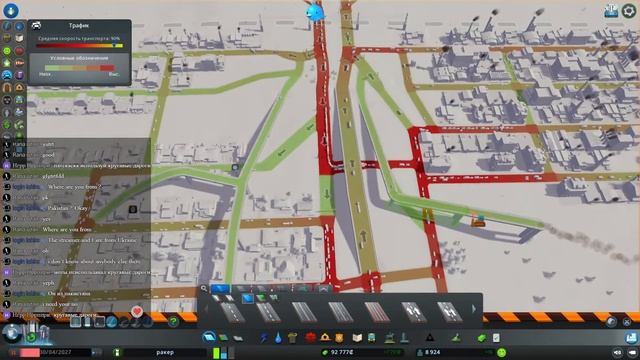Viewport: 640px width, 360px height.
Task: Open the Education book menu icon
Action: (357, 338)
